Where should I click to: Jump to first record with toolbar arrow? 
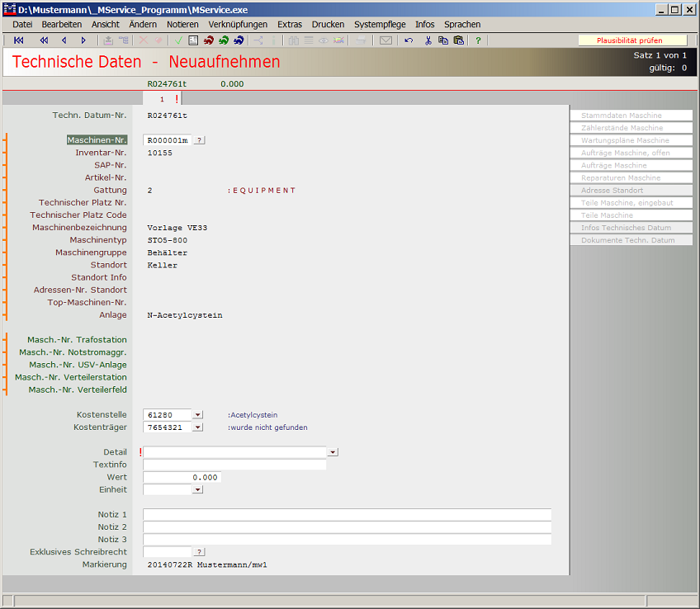click(x=19, y=40)
